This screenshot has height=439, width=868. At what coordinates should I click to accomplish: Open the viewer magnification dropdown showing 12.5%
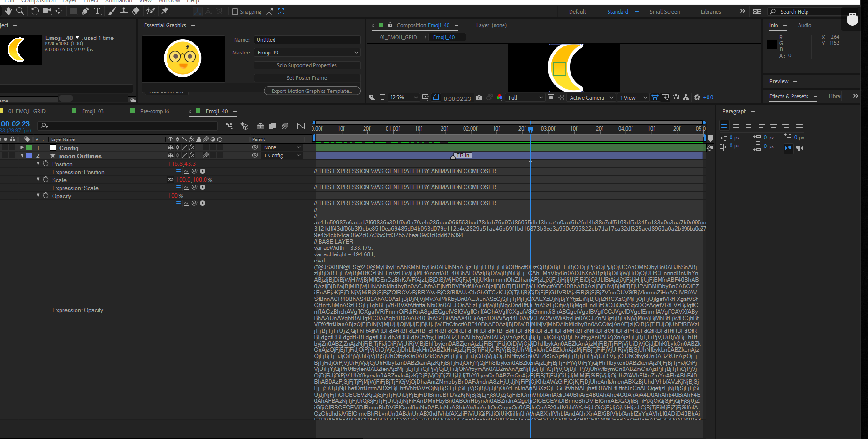(x=404, y=98)
